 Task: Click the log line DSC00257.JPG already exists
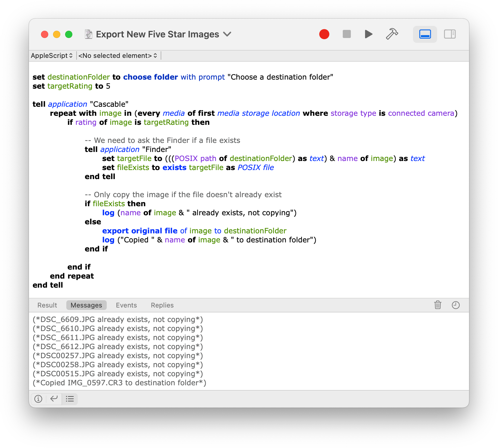[118, 356]
